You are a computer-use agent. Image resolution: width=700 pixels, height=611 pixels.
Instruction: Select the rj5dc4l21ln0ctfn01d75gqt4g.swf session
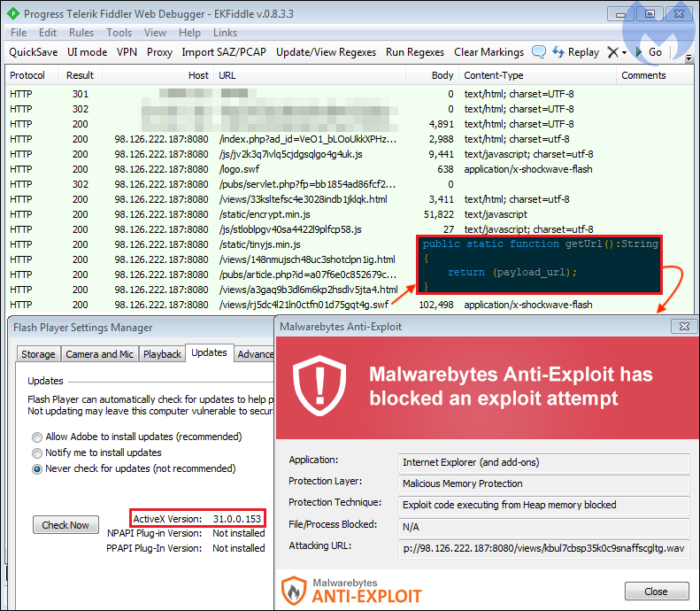click(x=350, y=305)
